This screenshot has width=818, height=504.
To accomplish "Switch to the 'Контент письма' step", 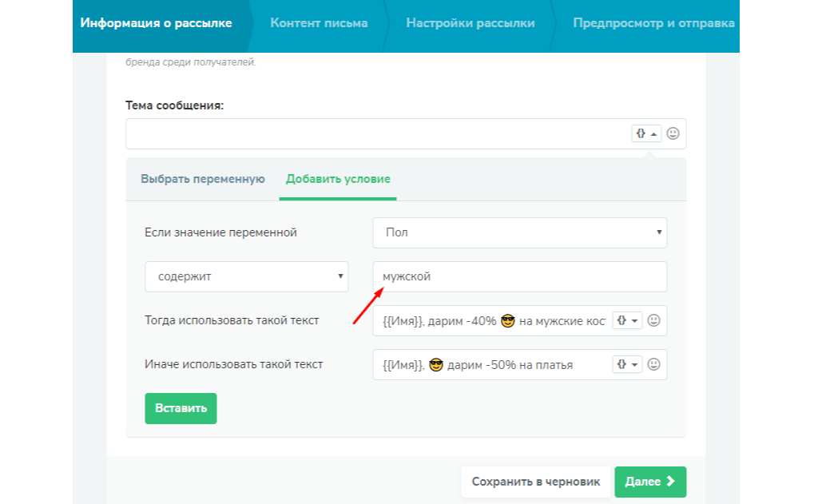I will tap(319, 23).
